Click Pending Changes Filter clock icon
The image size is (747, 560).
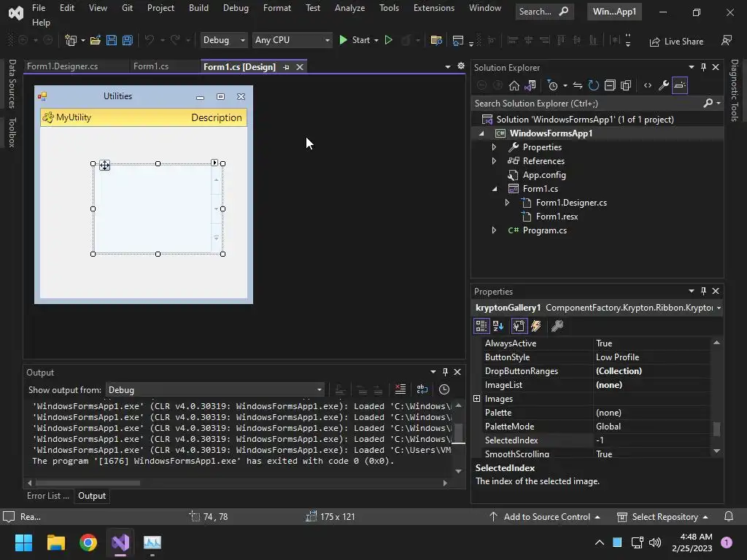553,85
